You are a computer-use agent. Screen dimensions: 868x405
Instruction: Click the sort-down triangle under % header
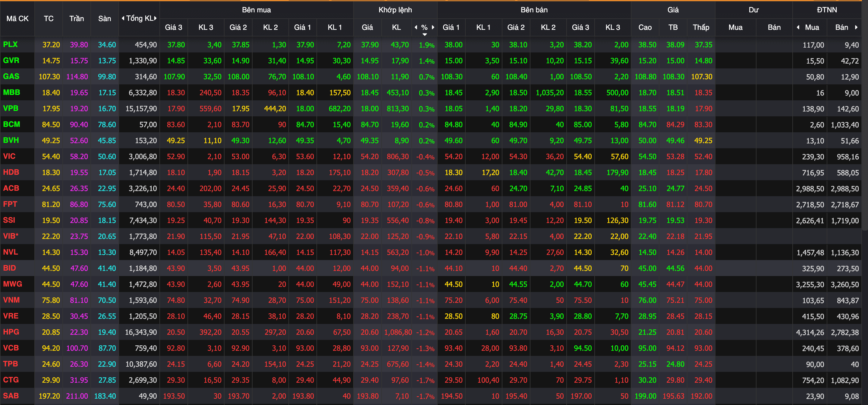pyautogui.click(x=425, y=34)
